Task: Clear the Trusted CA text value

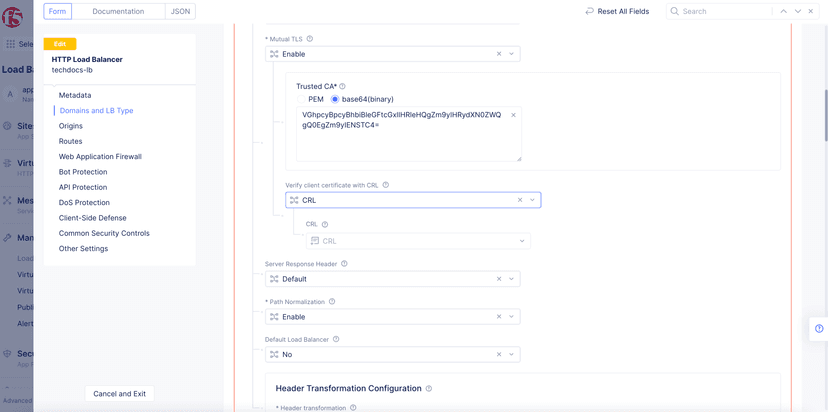Action: 514,115
